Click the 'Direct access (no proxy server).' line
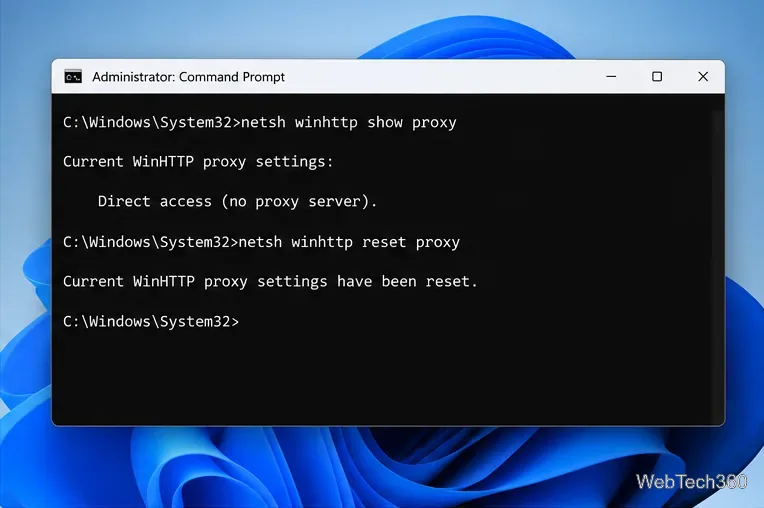 tap(237, 201)
